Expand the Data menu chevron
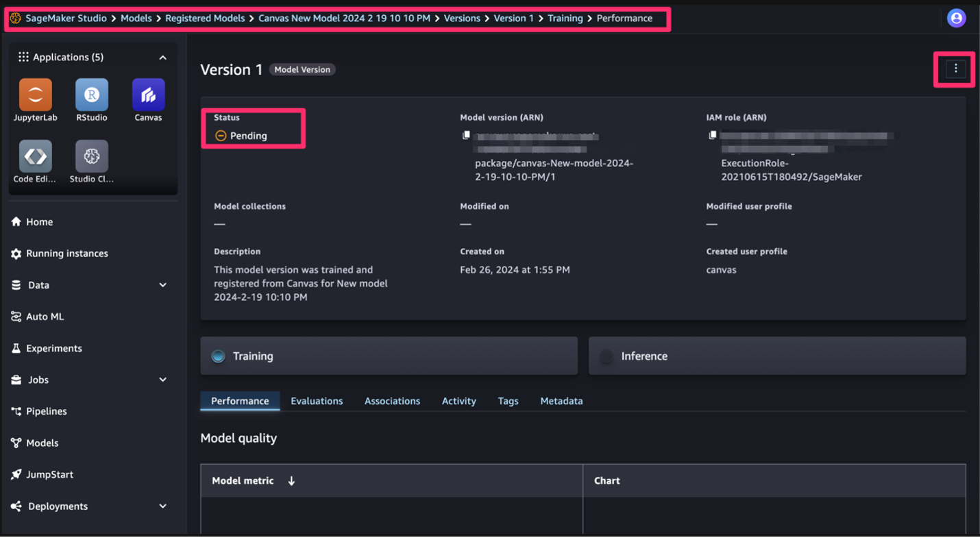The width and height of the screenshot is (980, 540). point(163,285)
